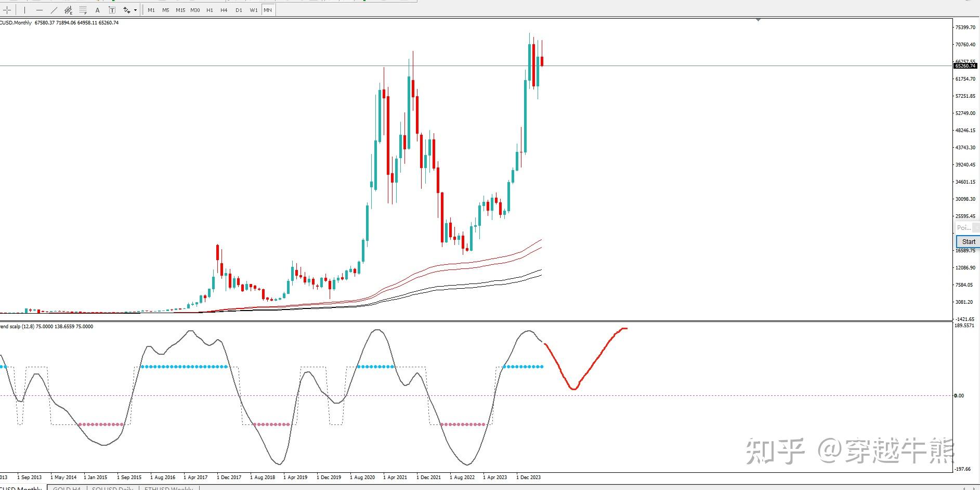Click the 65260.74 current price label
The height and width of the screenshot is (490, 980).
(965, 66)
